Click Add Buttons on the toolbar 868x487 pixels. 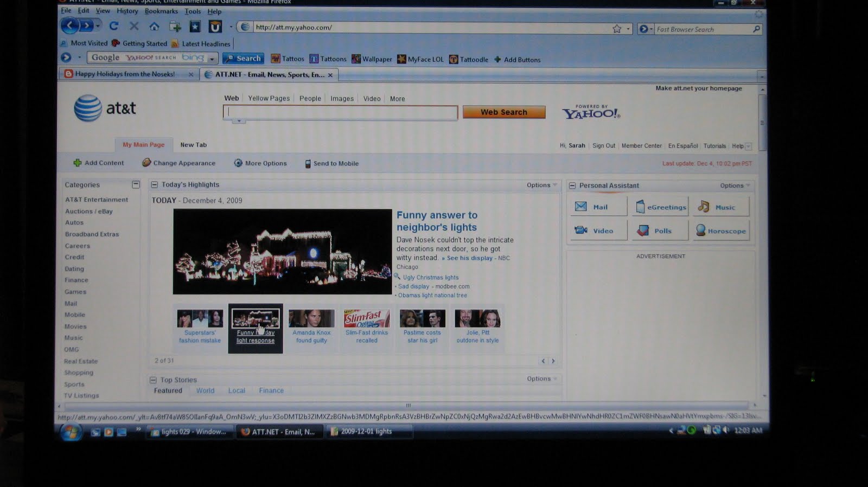(x=517, y=60)
